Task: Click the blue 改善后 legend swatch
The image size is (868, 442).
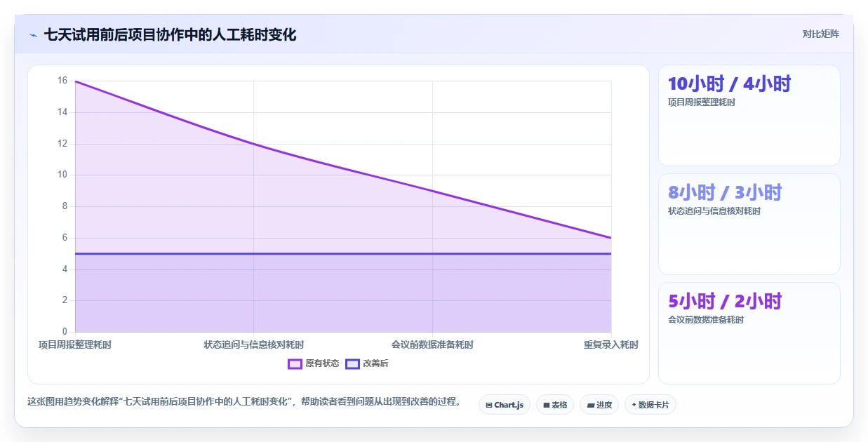Action: point(352,363)
